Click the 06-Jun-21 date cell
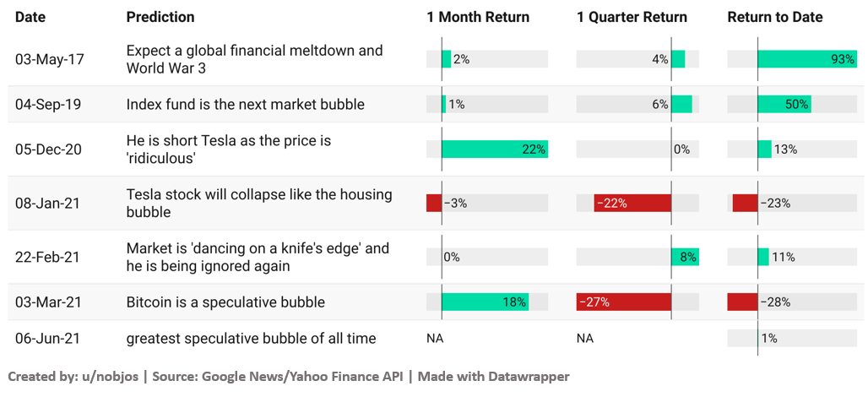 (x=48, y=338)
